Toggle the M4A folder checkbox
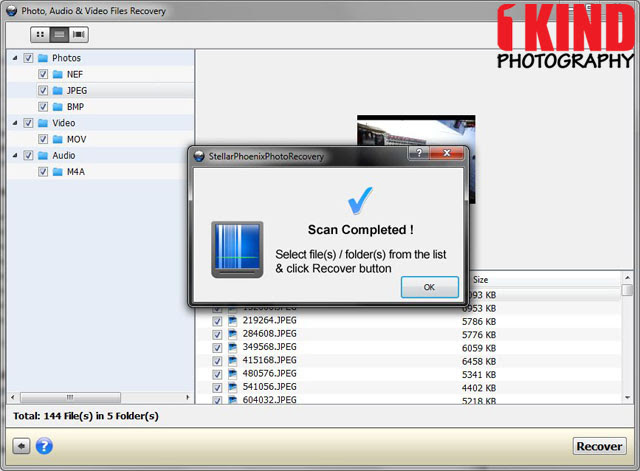Image resolution: width=640 pixels, height=471 pixels. [x=43, y=172]
